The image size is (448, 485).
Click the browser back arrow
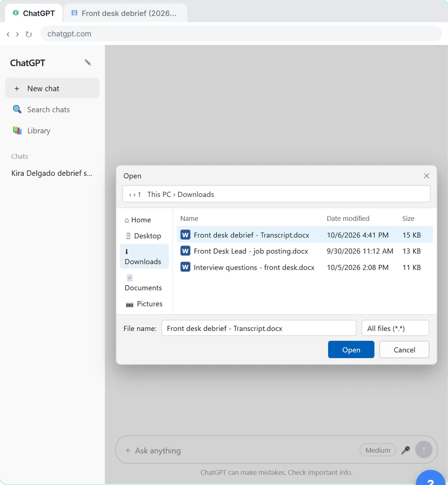[x=8, y=34]
